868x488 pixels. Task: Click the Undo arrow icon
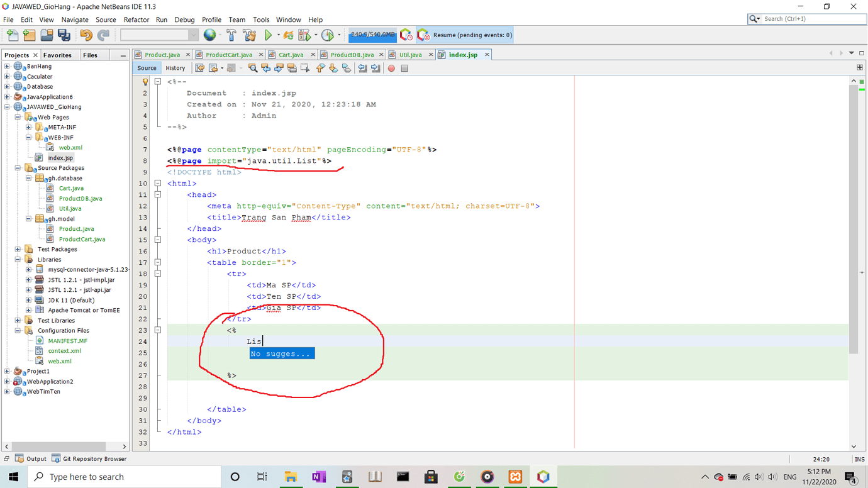pyautogui.click(x=86, y=35)
